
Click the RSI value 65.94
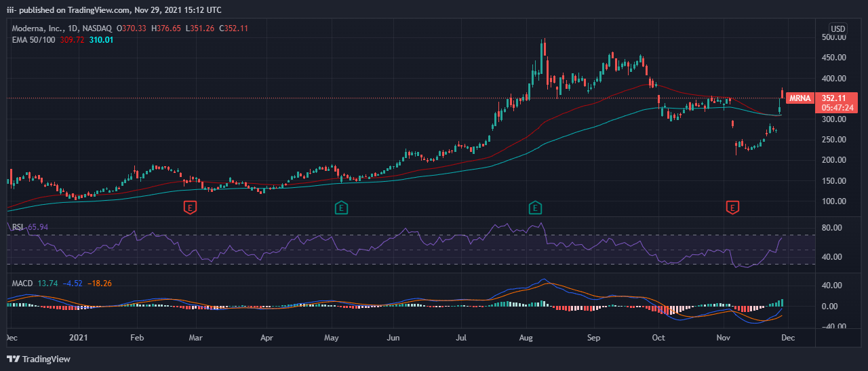tap(38, 227)
